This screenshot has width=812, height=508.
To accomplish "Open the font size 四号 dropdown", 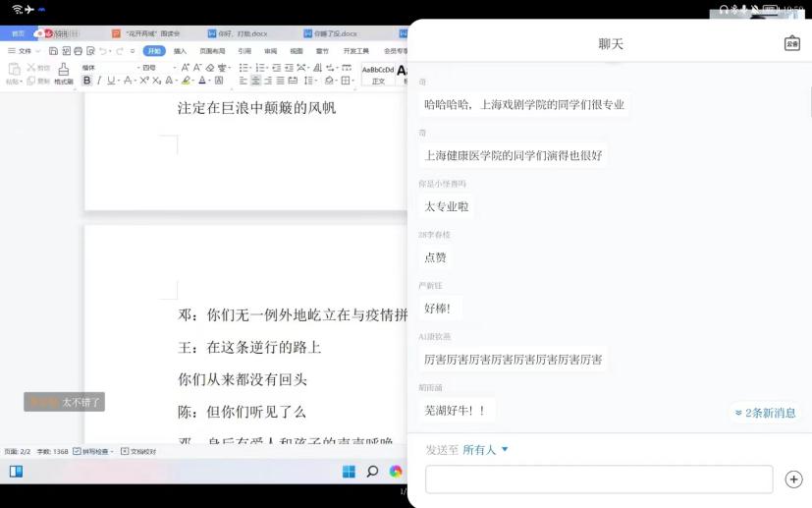I will [152, 68].
